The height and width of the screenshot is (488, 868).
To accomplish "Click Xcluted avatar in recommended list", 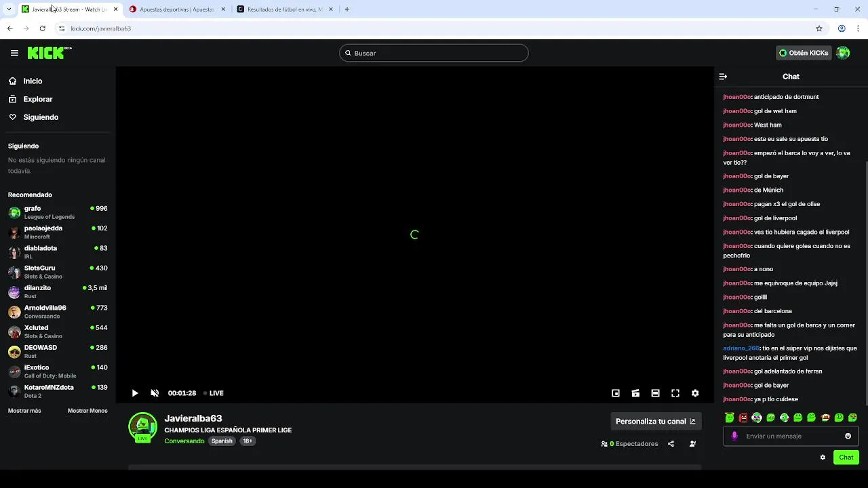I will [x=14, y=332].
